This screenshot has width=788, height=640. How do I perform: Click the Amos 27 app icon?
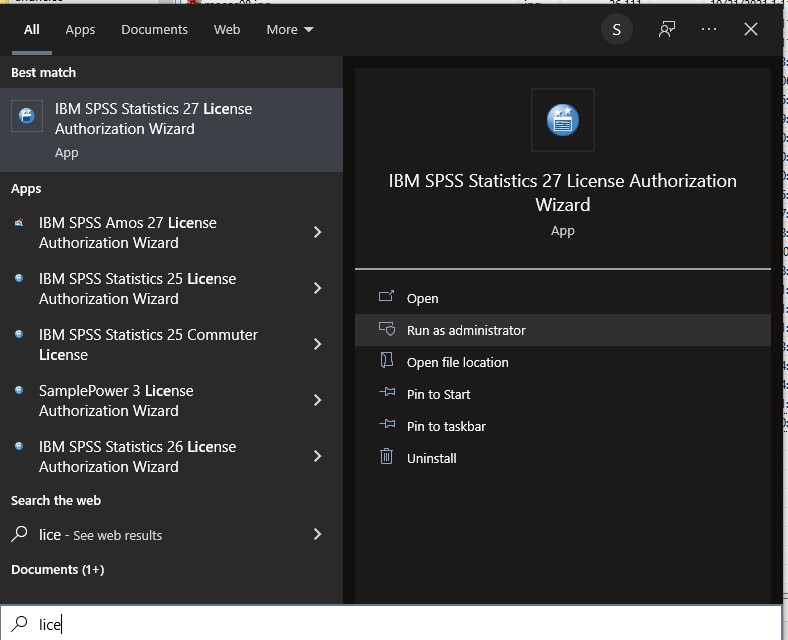(19, 223)
